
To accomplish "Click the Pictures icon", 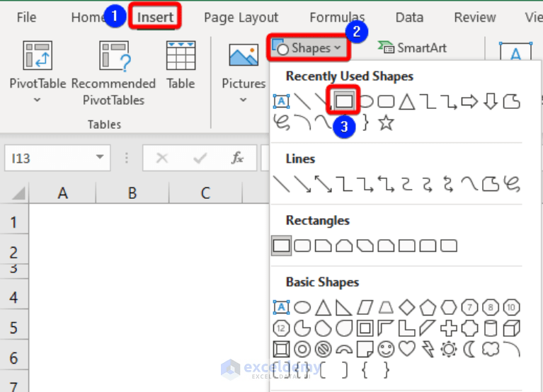I will pyautogui.click(x=244, y=55).
